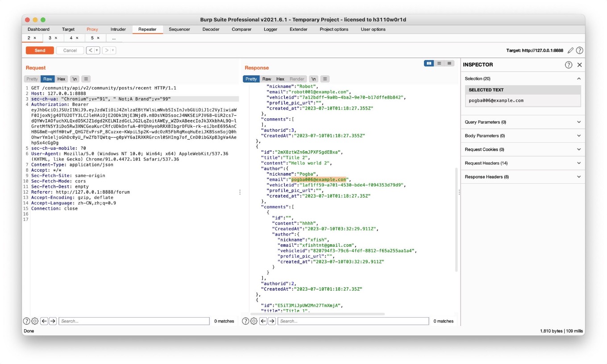607x364 pixels.
Task: Open the Target tab
Action: (68, 29)
